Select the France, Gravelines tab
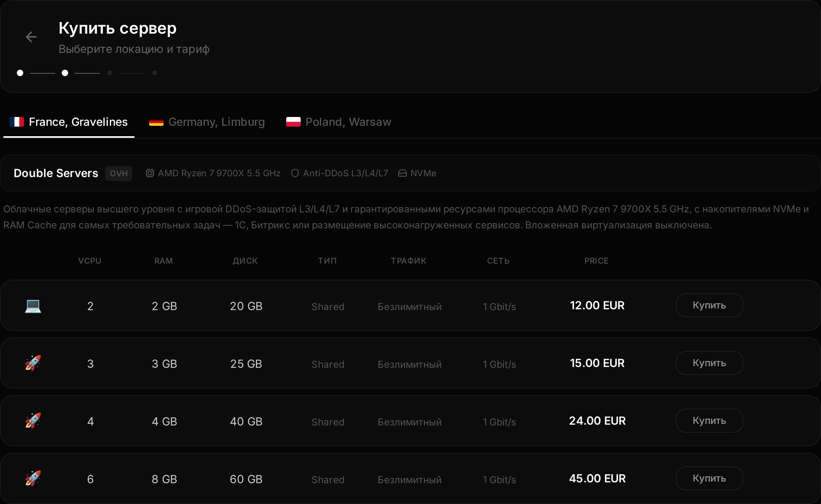This screenshot has height=504, width=821. pyautogui.click(x=69, y=122)
